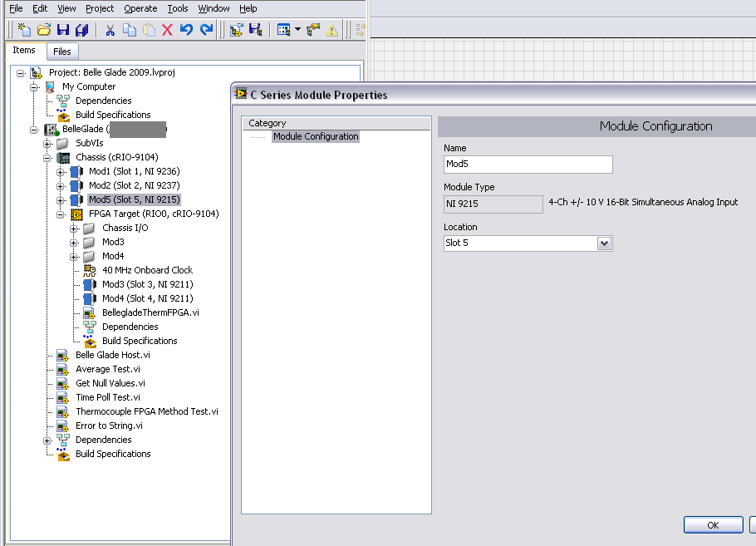Screen dimensions: 756x546
Task: Open the File menu
Action: tap(16, 8)
